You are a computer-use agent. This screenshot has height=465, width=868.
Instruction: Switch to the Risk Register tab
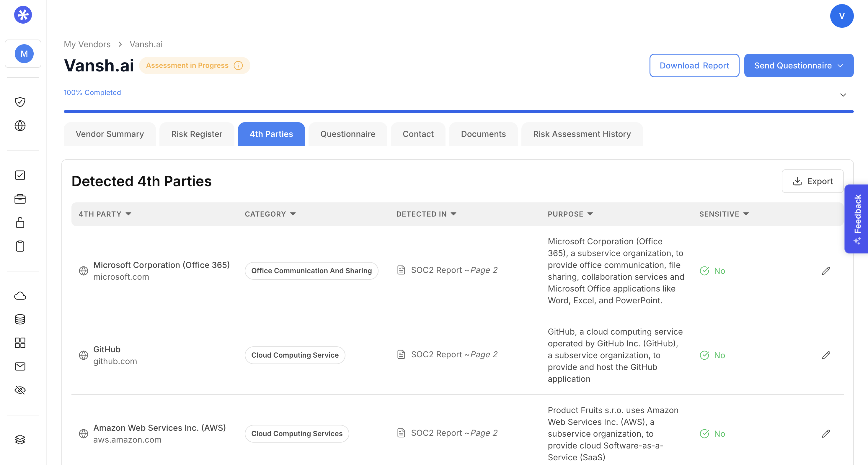[x=196, y=134]
